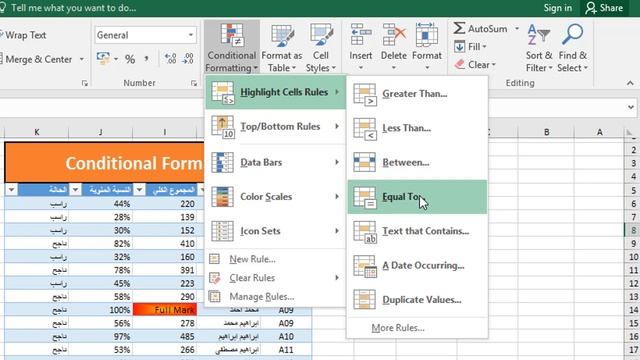Click the Full Mark highlighted cell
The image size is (640, 360).
point(165,310)
